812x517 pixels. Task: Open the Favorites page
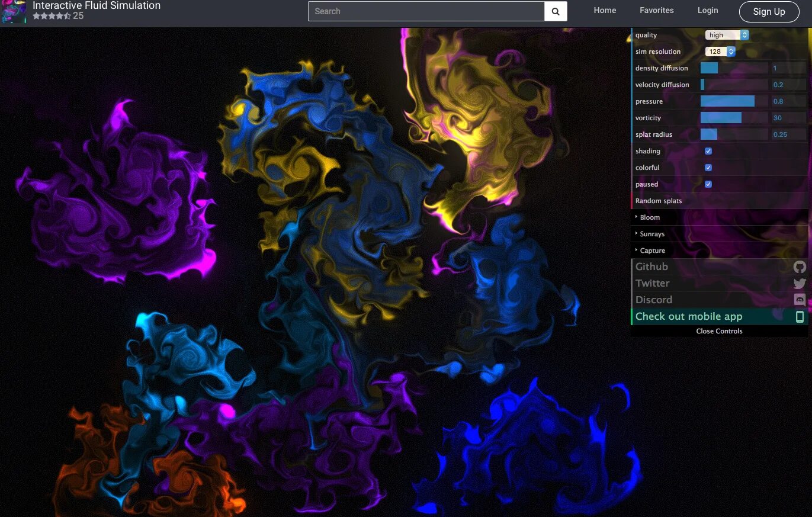tap(657, 10)
